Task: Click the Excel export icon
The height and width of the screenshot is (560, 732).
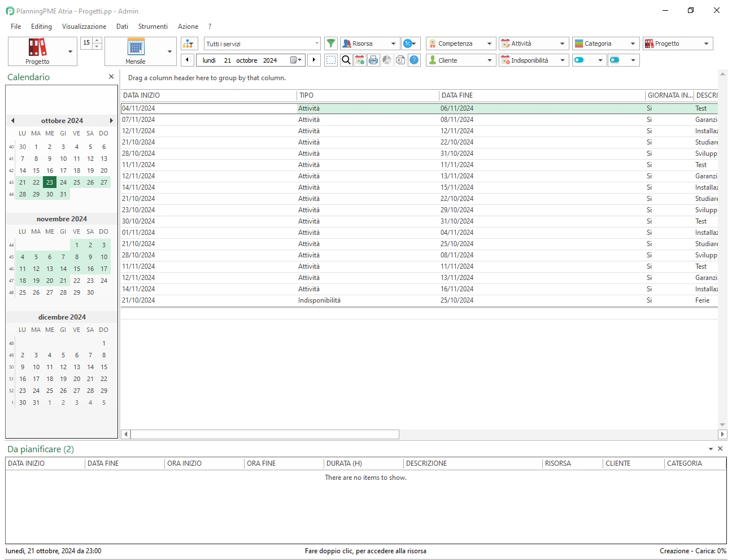Action: 400,60
